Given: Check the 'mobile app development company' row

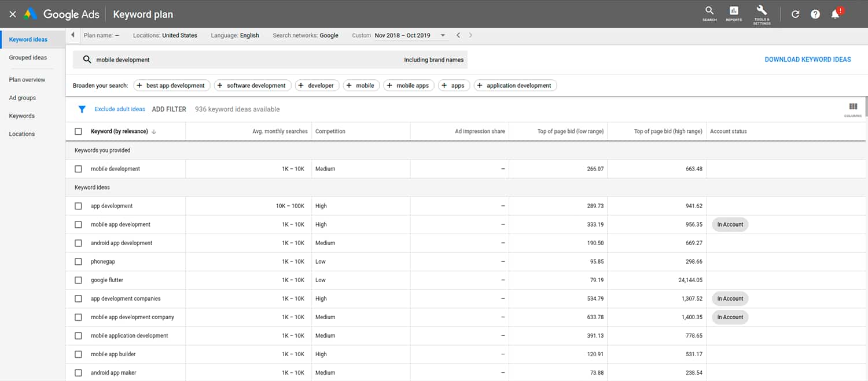Looking at the screenshot, I should 78,317.
